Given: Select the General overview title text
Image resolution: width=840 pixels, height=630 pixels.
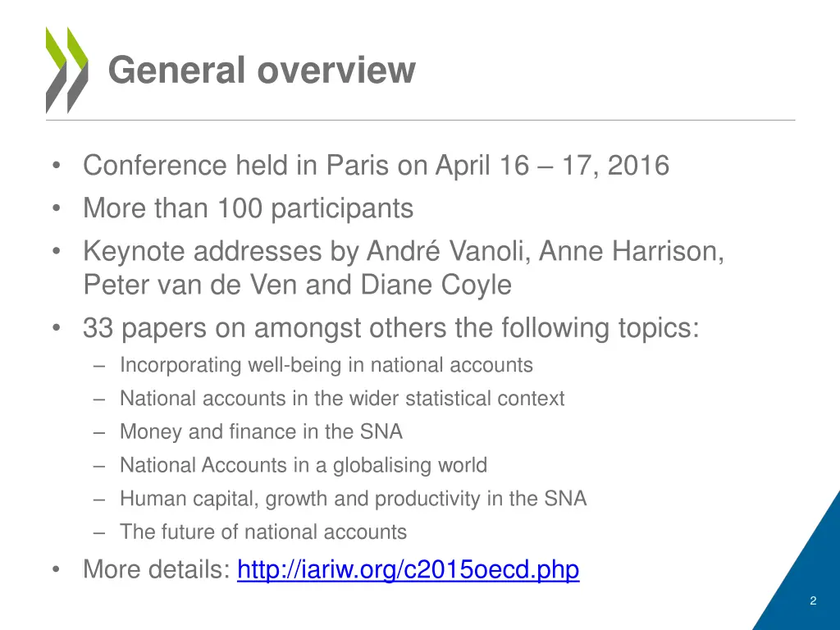Looking at the screenshot, I should pos(262,71).
